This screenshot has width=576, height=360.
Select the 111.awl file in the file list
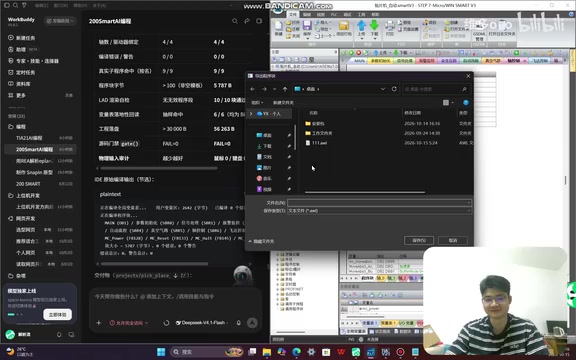(x=319, y=143)
